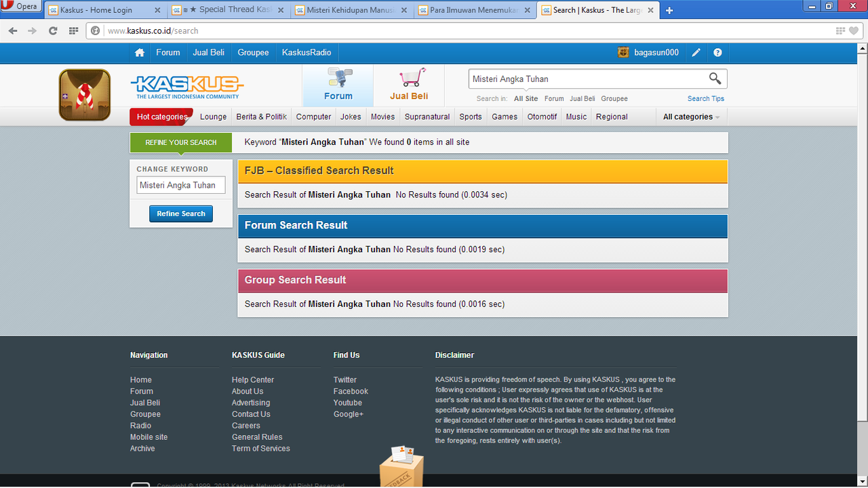
Task: Set search scope to Groupee
Action: point(614,98)
